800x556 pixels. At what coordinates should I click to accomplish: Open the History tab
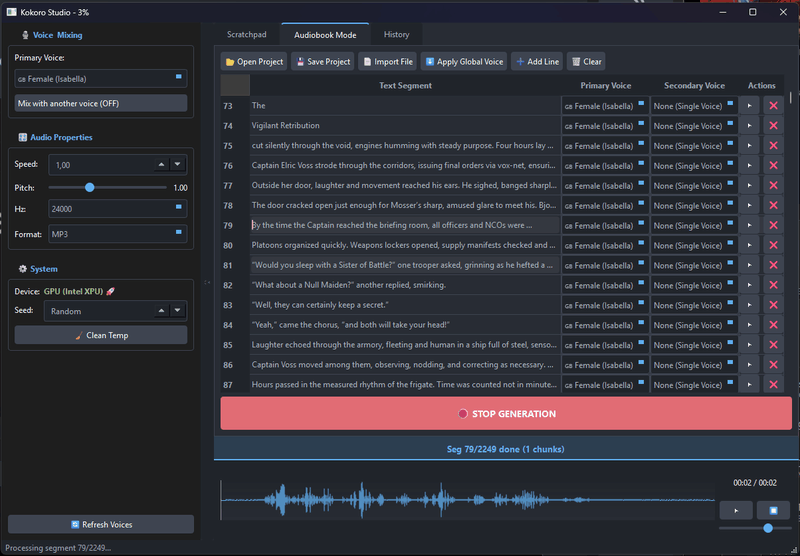click(x=396, y=35)
